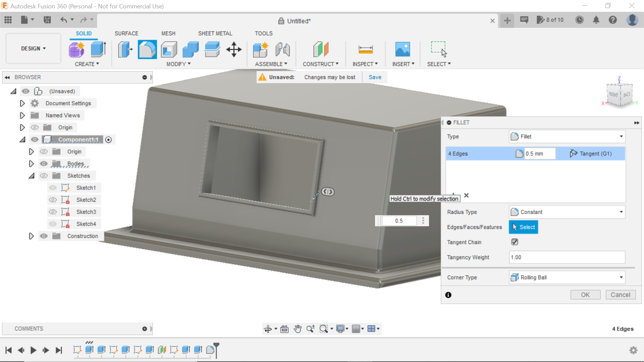Switch to the SHEET METAL tab

(215, 33)
